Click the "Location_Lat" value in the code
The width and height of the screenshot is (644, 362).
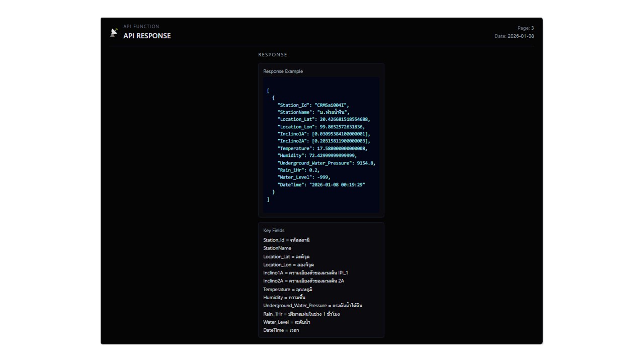tap(345, 120)
